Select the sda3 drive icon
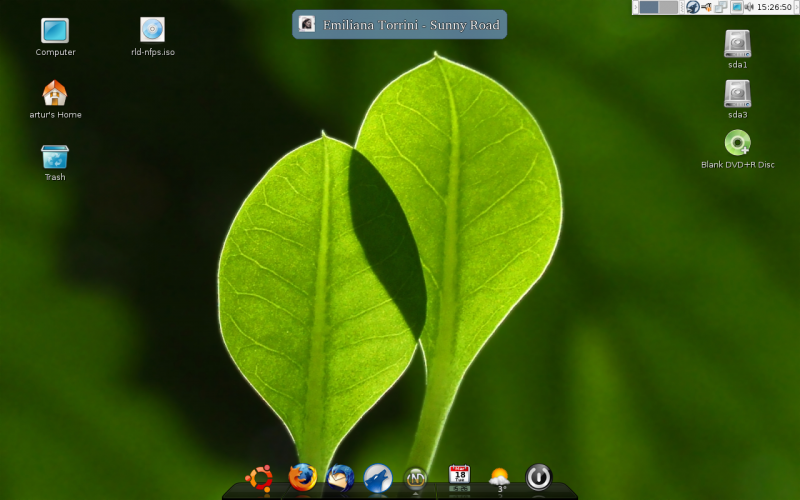This screenshot has height=500, width=800. pos(737,99)
